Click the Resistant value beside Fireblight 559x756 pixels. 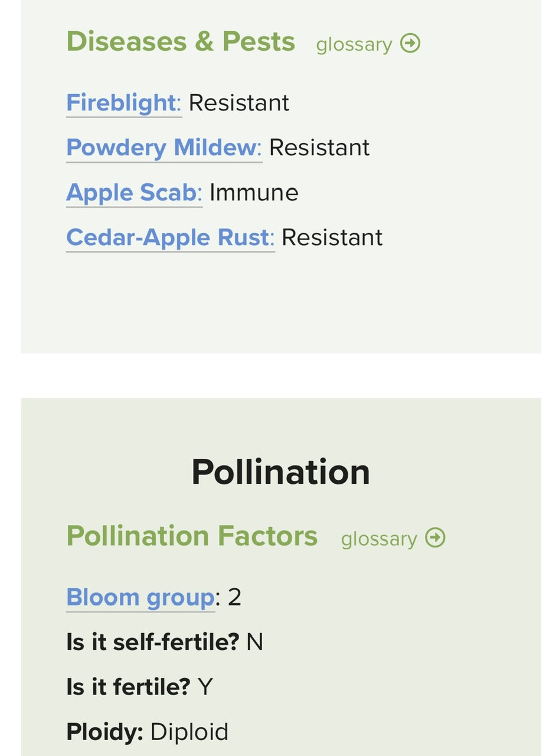click(x=239, y=103)
